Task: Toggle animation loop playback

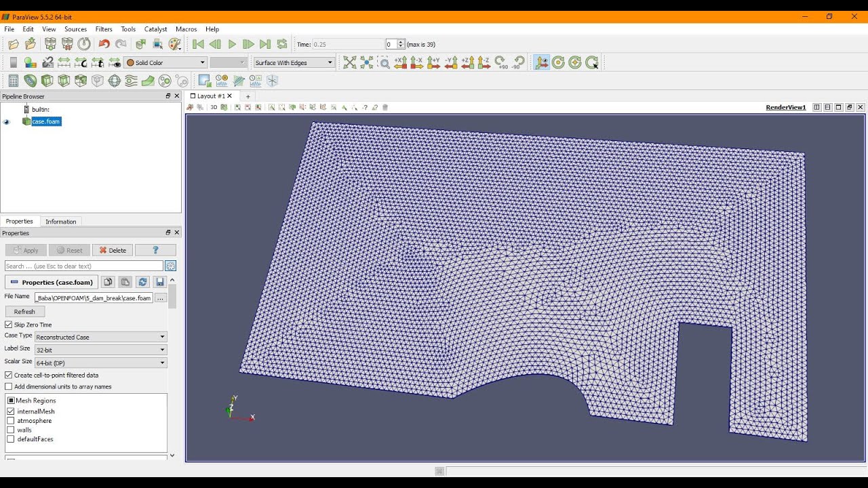Action: point(282,44)
